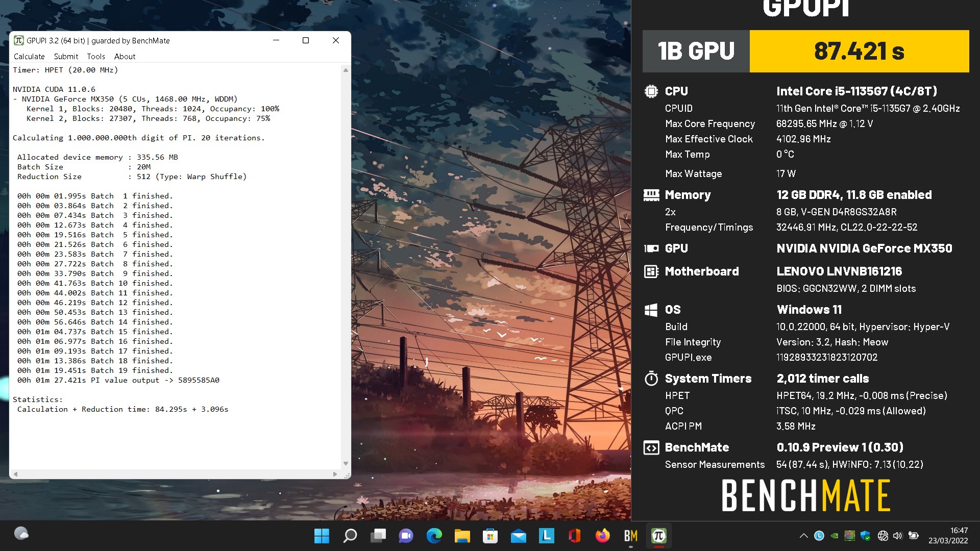Click 'LENOVO LNVNB161216' motherboard text

pyautogui.click(x=839, y=271)
